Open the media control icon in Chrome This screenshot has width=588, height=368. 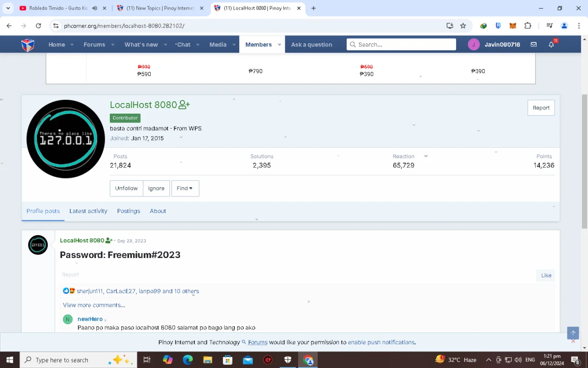[x=549, y=26]
